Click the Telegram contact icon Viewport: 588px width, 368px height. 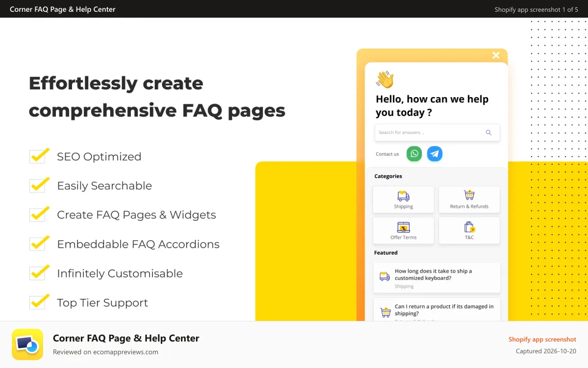435,154
